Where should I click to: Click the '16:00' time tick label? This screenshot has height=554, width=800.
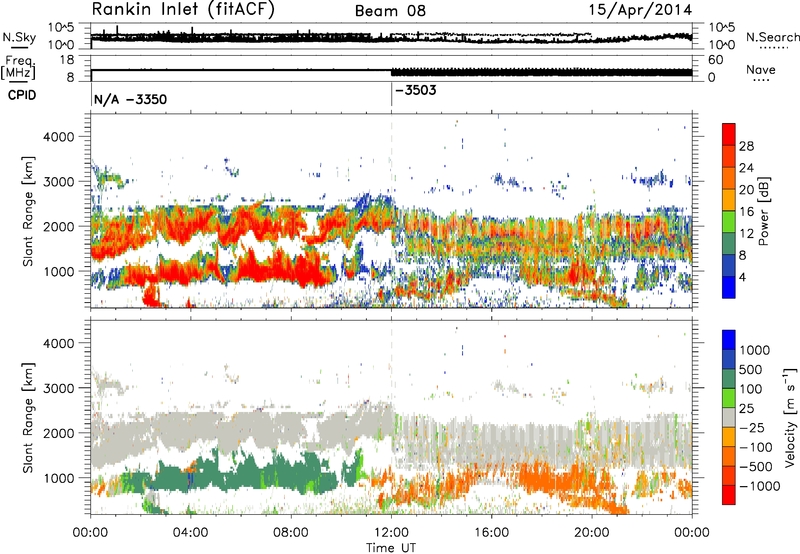tap(491, 533)
